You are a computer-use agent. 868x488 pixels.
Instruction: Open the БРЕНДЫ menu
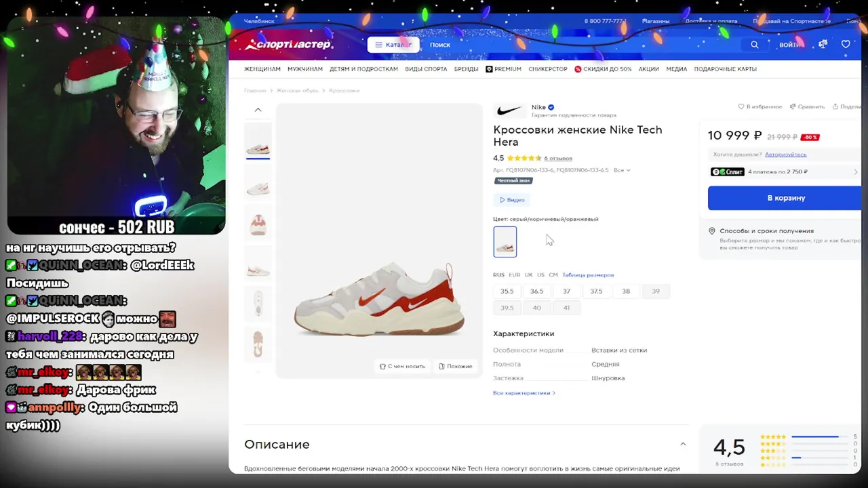[466, 69]
